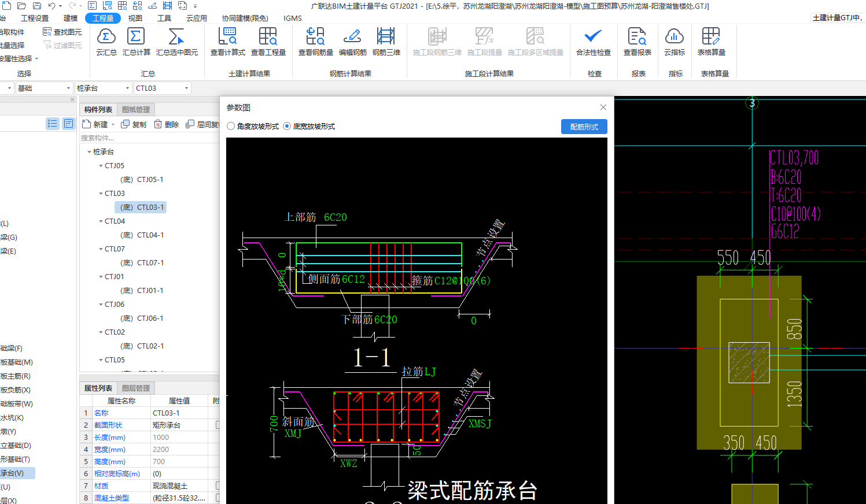Viewport: 866px width, 504px height.
Task: Open the 工程设置 ribbon tab
Action: (x=35, y=18)
